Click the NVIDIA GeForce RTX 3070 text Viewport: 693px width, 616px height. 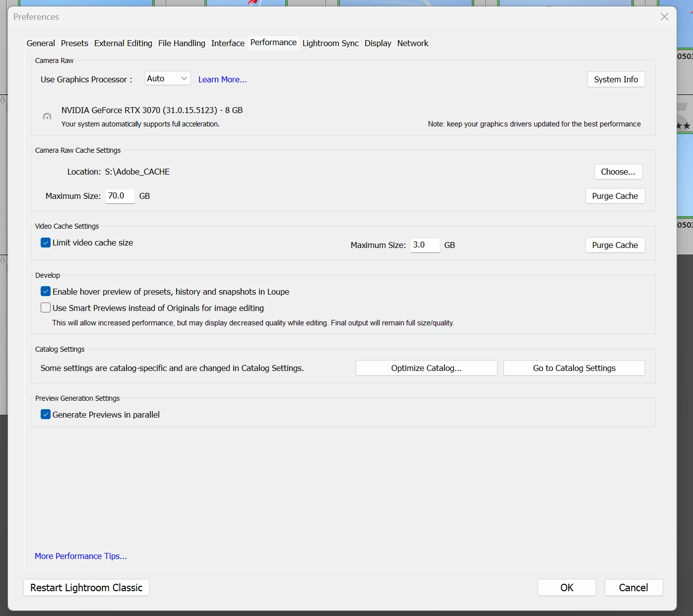click(x=152, y=110)
